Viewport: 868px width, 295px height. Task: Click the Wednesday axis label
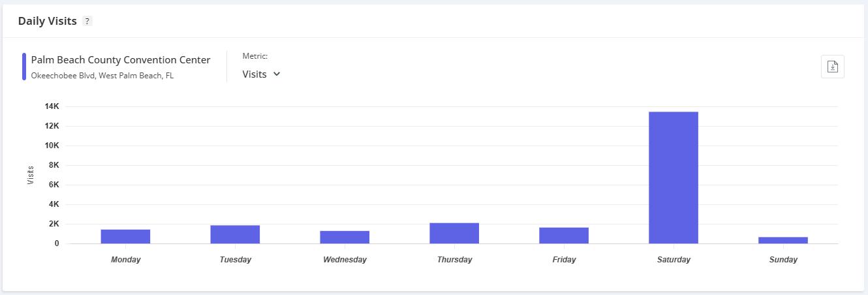[x=345, y=260]
